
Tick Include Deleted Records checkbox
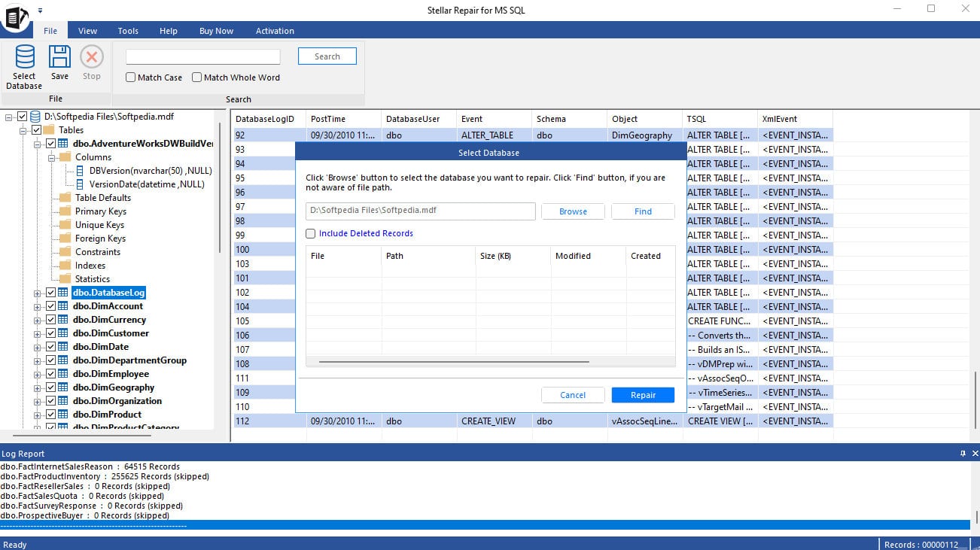pos(310,234)
